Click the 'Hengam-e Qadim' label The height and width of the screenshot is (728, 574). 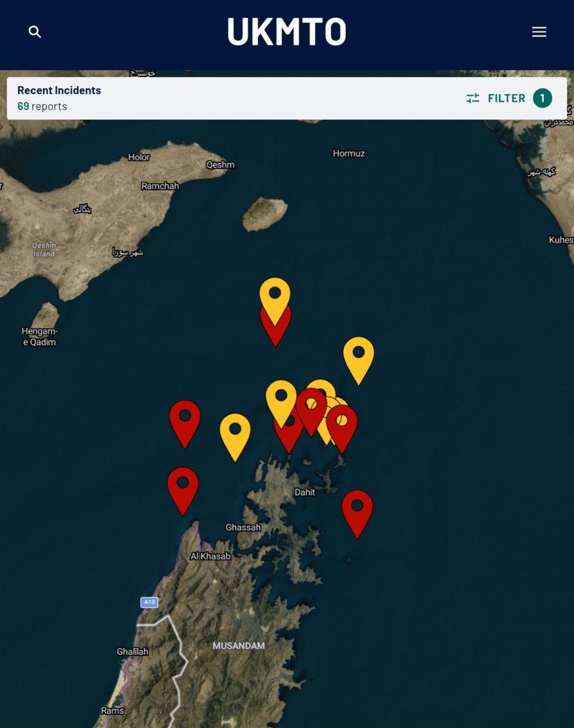pyautogui.click(x=39, y=337)
